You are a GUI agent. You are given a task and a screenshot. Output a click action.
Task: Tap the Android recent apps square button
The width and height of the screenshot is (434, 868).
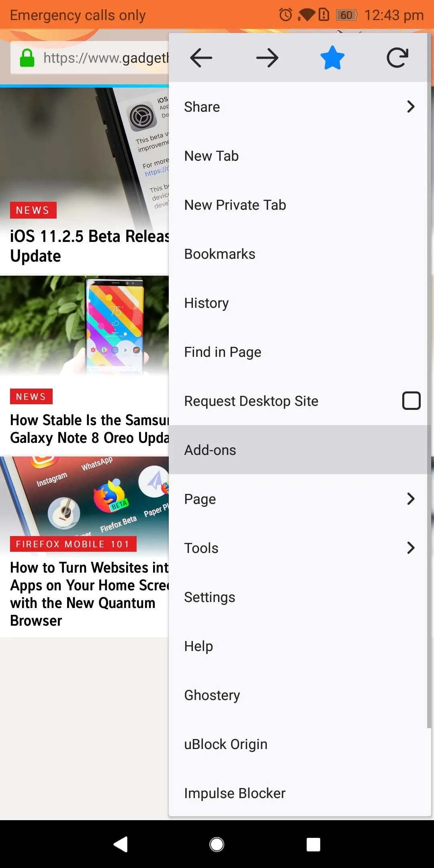313,844
